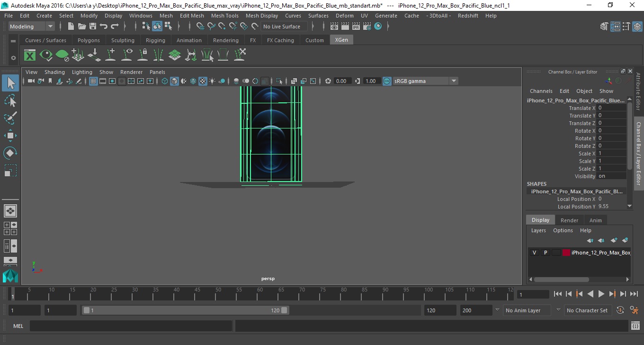
Task: Click the Translate X value field
Action: click(612, 108)
